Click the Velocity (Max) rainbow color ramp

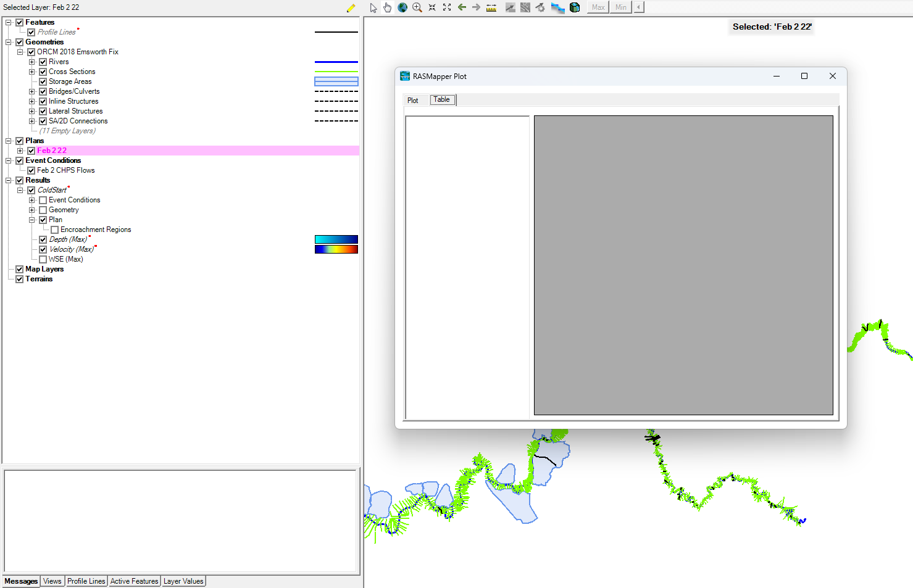pyautogui.click(x=336, y=249)
